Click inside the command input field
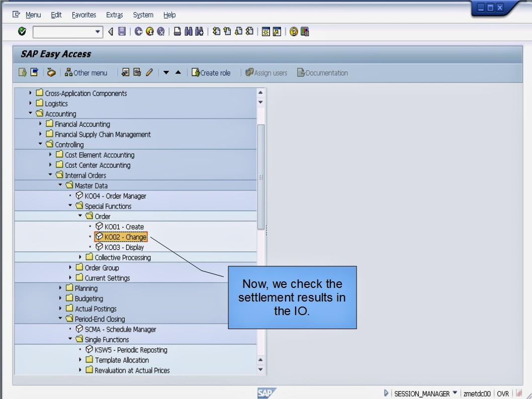This screenshot has height=399, width=532. coord(64,32)
